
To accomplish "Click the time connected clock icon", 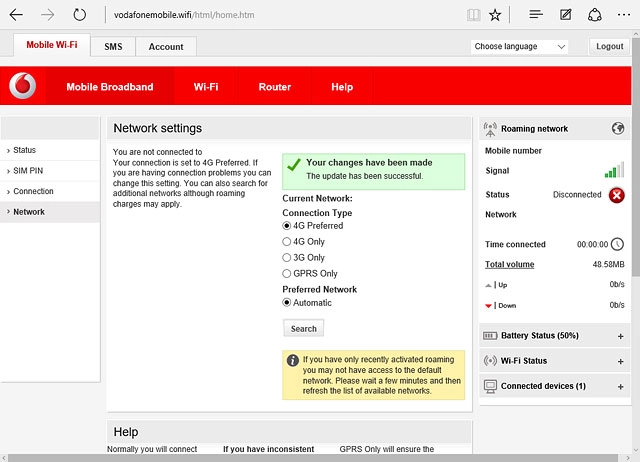I will (x=617, y=244).
